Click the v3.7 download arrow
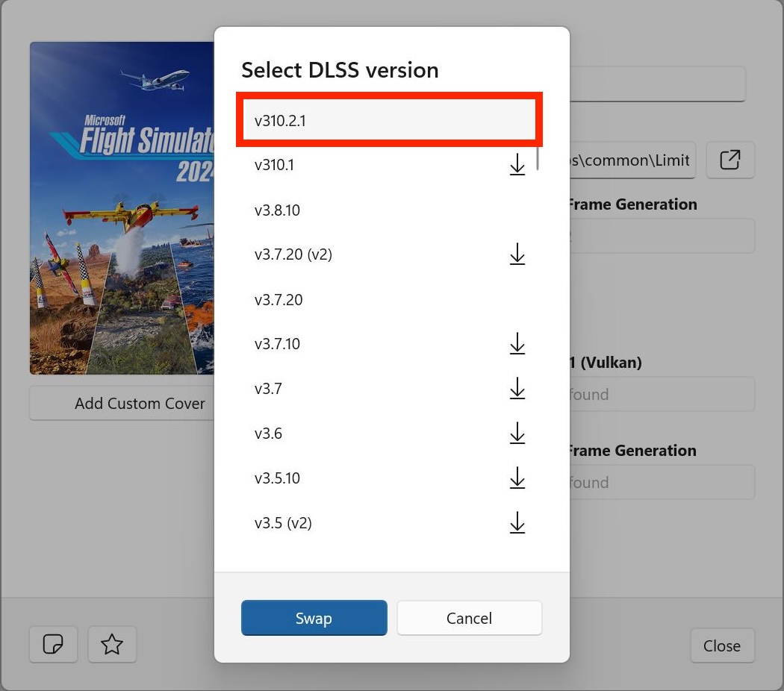The image size is (784, 691). tap(517, 389)
